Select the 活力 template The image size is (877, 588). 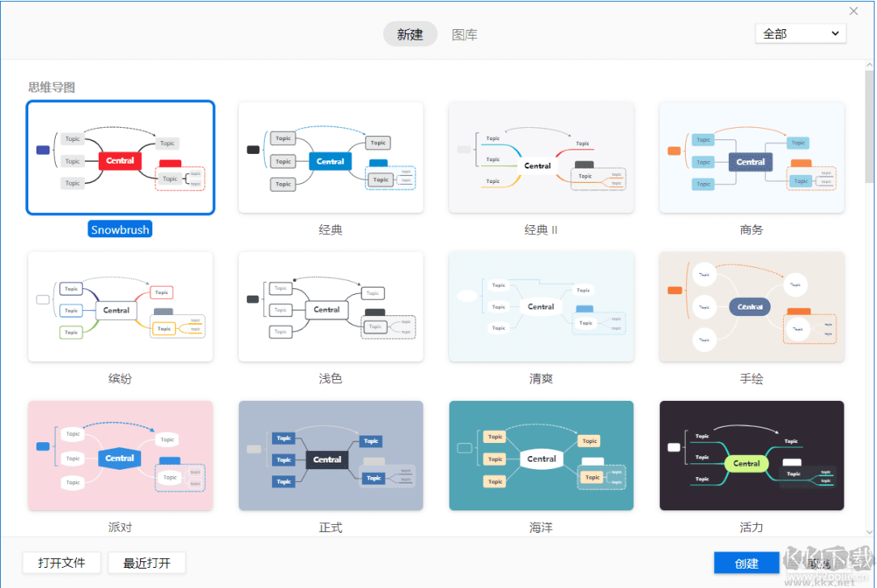click(x=751, y=455)
